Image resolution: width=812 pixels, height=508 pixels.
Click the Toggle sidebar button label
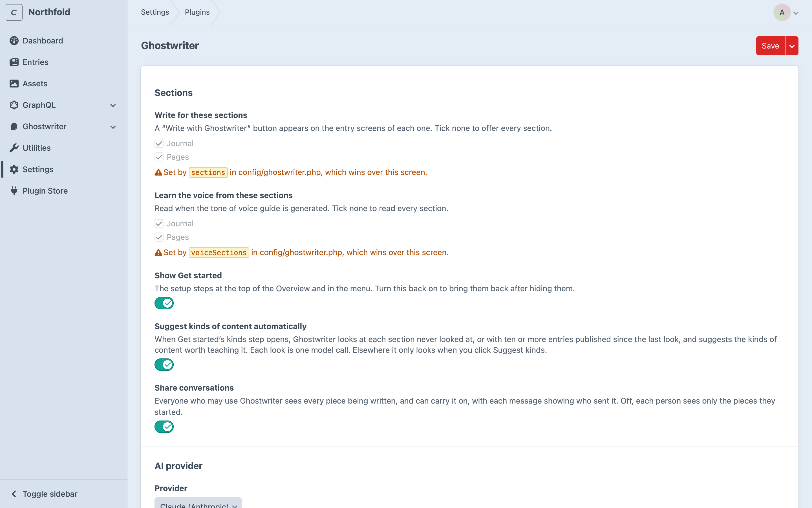50,494
